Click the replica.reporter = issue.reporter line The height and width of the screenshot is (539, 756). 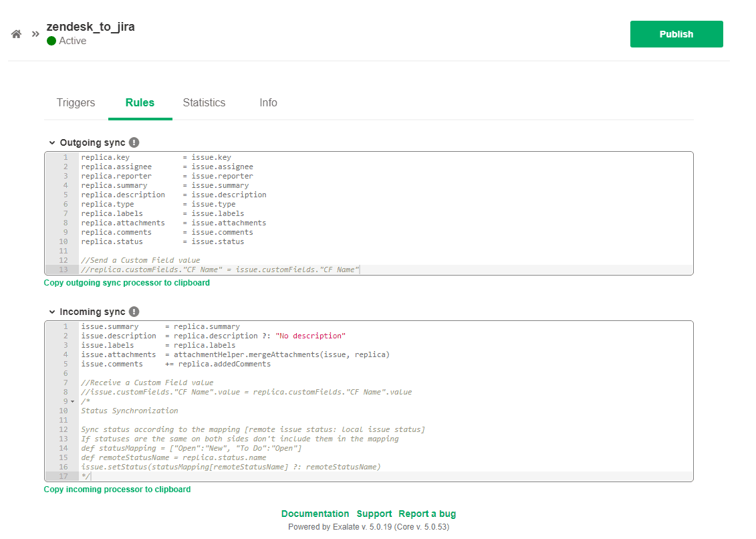167,176
